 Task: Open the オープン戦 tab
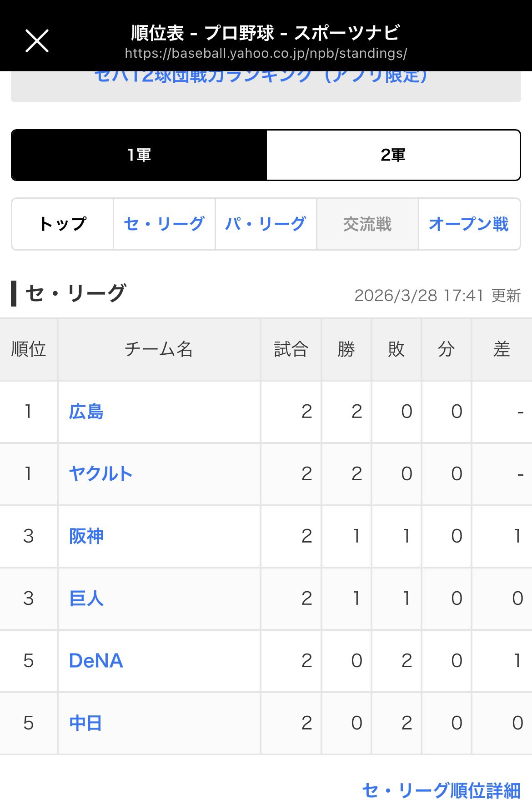coord(469,224)
